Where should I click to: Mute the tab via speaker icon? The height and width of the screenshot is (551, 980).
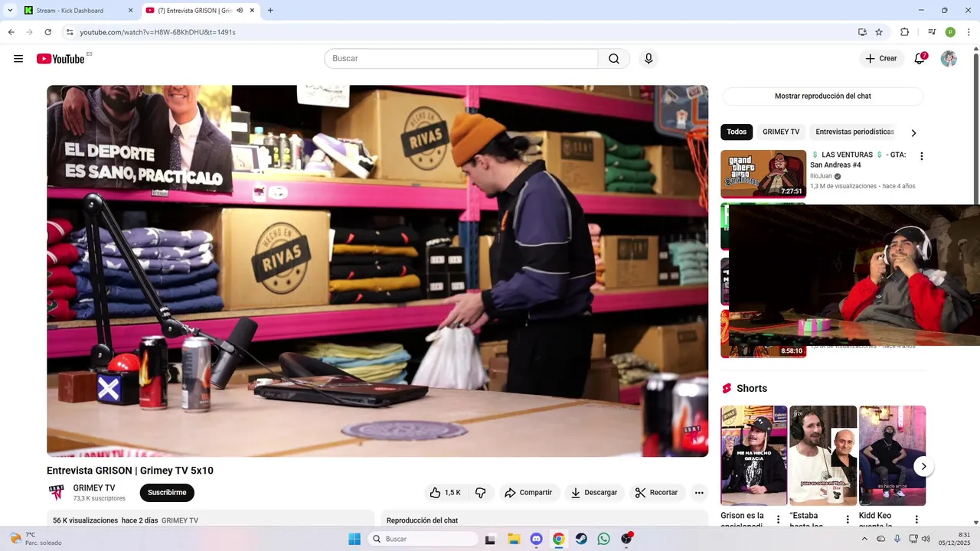coord(240,11)
